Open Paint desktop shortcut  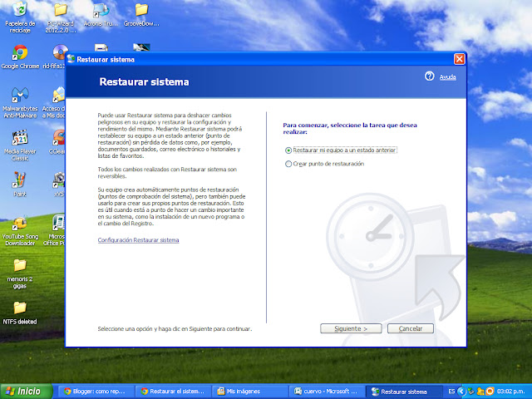20,185
